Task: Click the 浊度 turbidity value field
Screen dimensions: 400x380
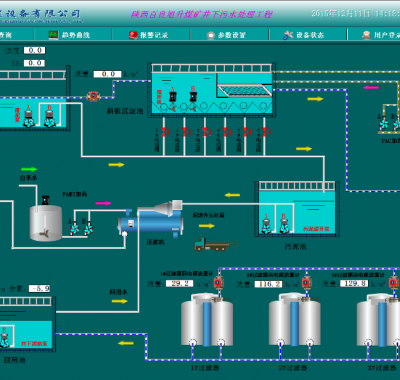Action: click(35, 50)
